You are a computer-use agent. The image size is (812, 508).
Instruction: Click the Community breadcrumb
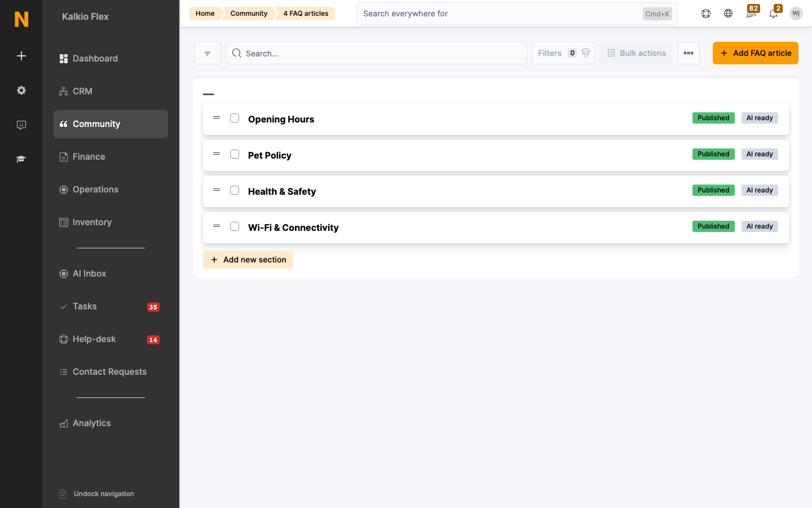pyautogui.click(x=249, y=14)
